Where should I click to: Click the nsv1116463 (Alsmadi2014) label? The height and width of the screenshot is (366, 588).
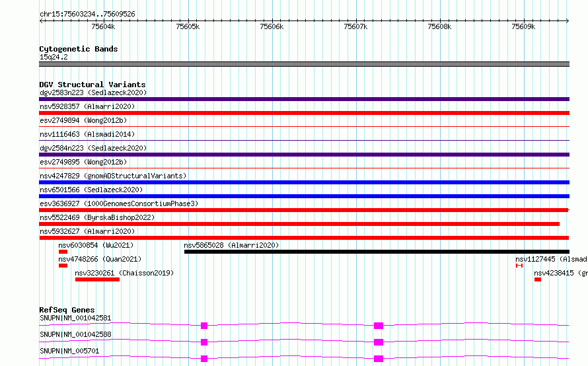coord(87,134)
